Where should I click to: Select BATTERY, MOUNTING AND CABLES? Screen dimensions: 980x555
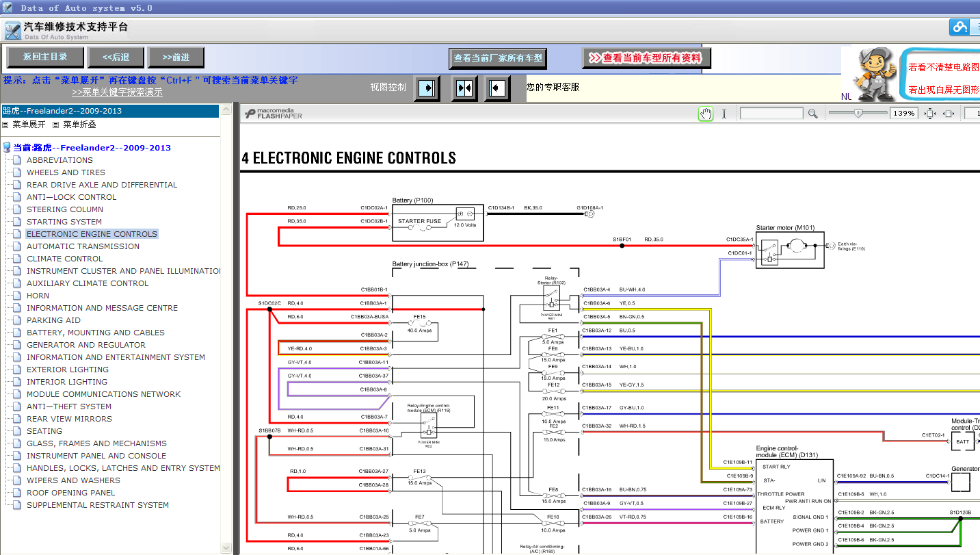click(96, 333)
